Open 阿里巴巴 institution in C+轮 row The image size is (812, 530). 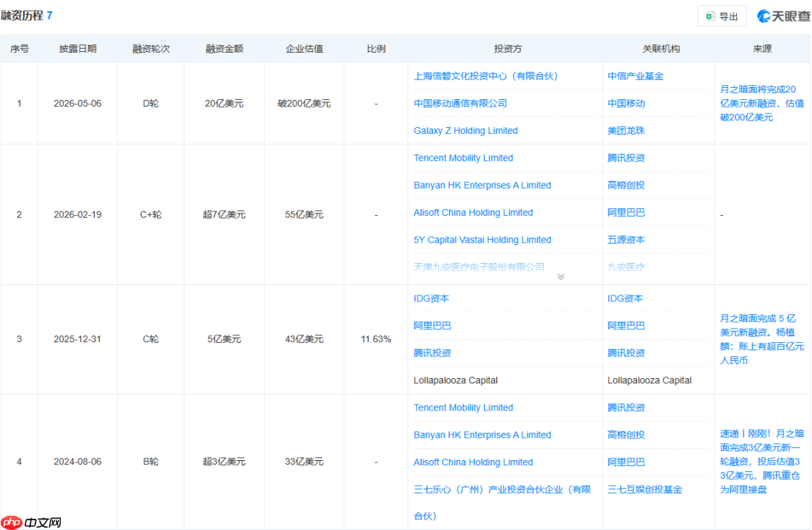(x=626, y=213)
